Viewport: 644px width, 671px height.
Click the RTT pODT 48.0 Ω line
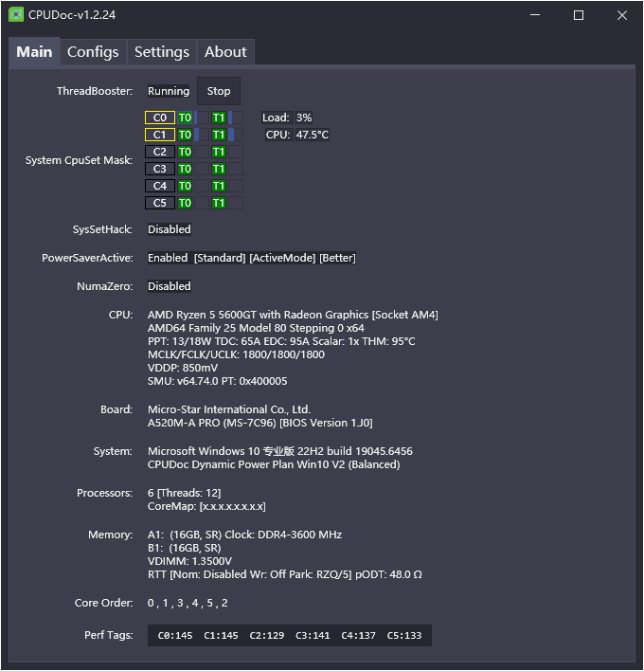(285, 574)
